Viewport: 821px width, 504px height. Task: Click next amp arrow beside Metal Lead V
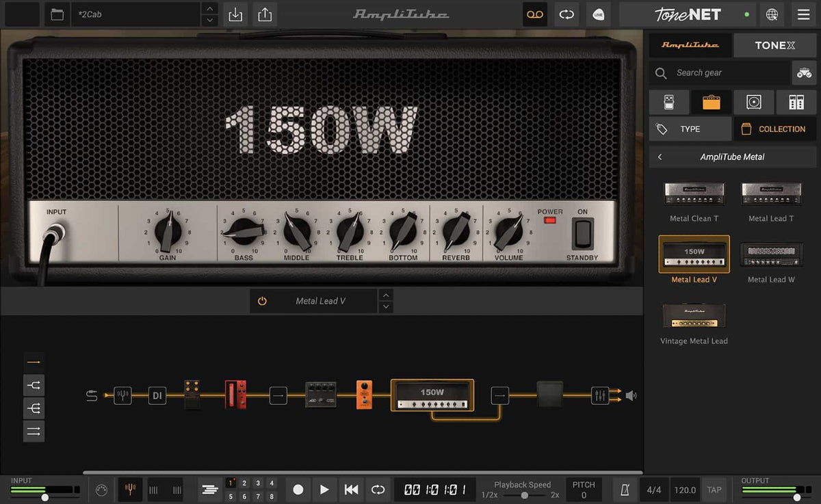tap(387, 307)
